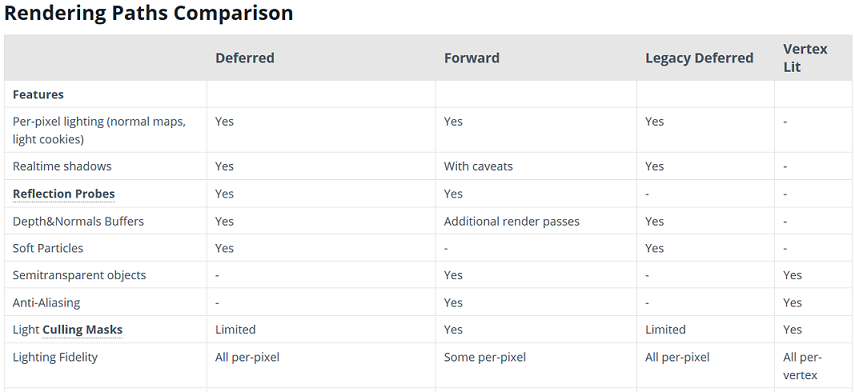Screen dimensions: 855x392
Task: Click the Additional render passes cell
Action: 511,221
